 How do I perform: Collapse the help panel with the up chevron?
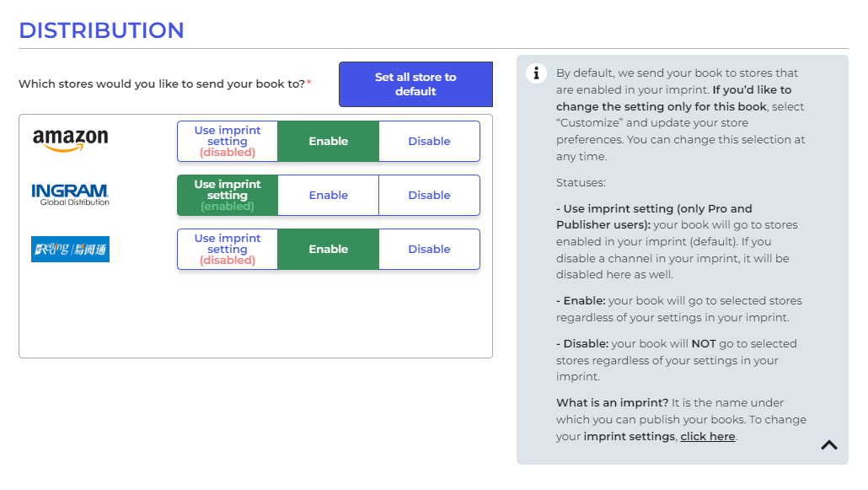(828, 444)
